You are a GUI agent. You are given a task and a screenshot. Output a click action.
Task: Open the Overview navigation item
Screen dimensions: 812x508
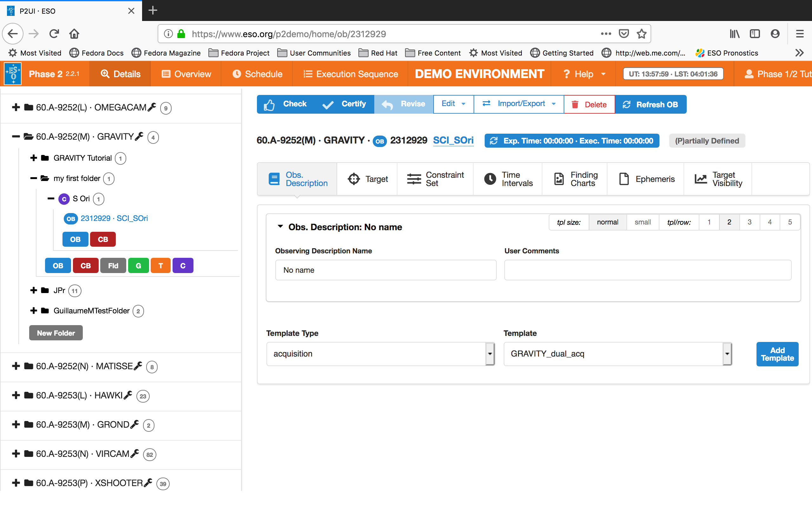186,74
